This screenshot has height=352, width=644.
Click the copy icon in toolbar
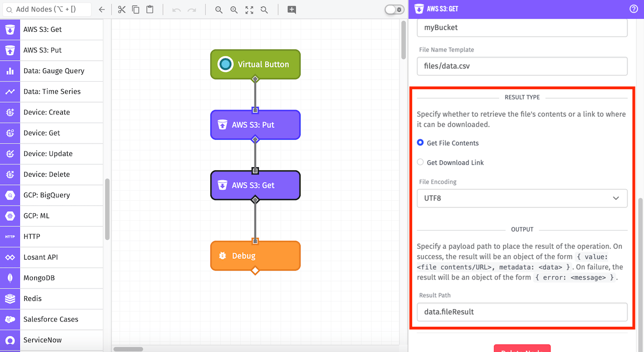[136, 10]
